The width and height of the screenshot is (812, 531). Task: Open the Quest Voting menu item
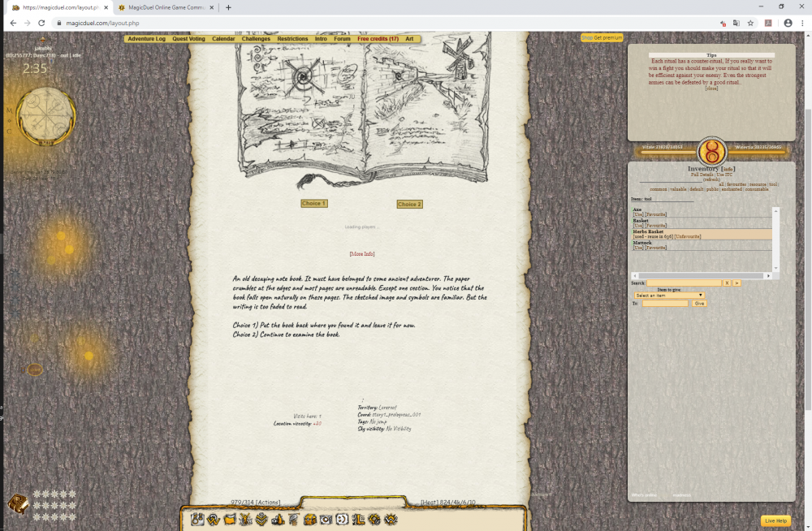coord(188,39)
